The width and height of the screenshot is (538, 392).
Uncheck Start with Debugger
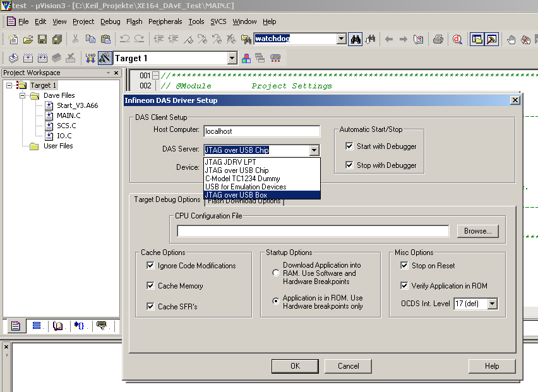tap(349, 146)
